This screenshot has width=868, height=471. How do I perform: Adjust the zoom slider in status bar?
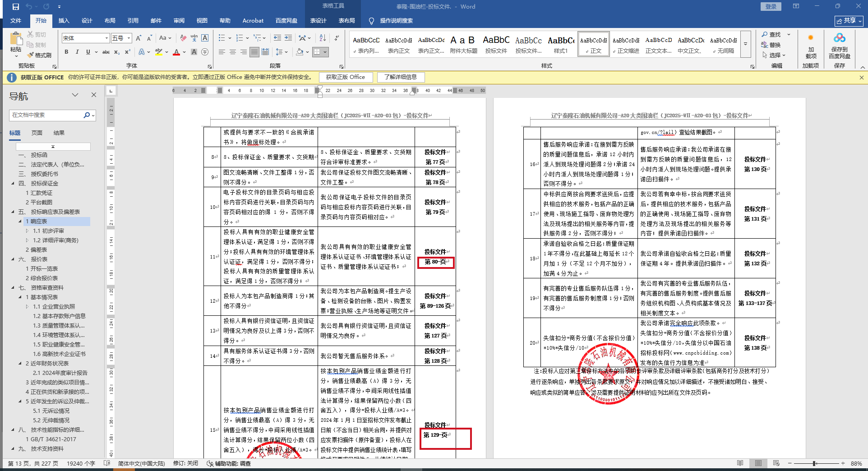pos(814,463)
